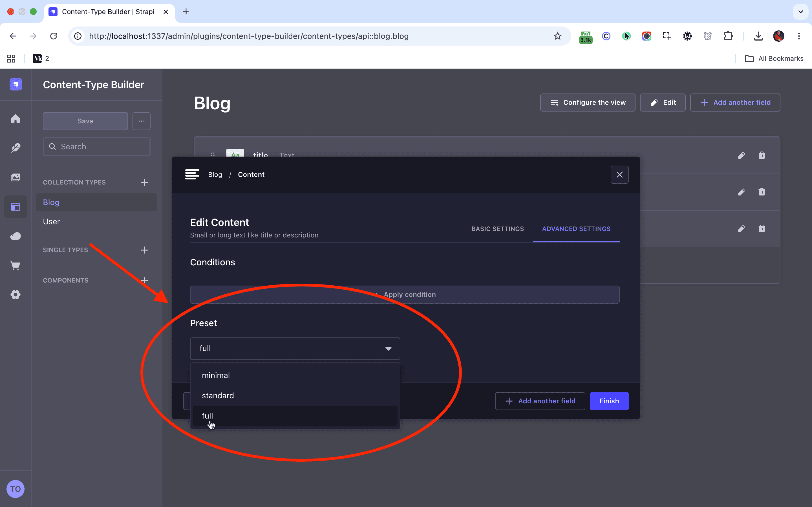
Task: Open the Media Library icon in sidebar
Action: point(16,177)
